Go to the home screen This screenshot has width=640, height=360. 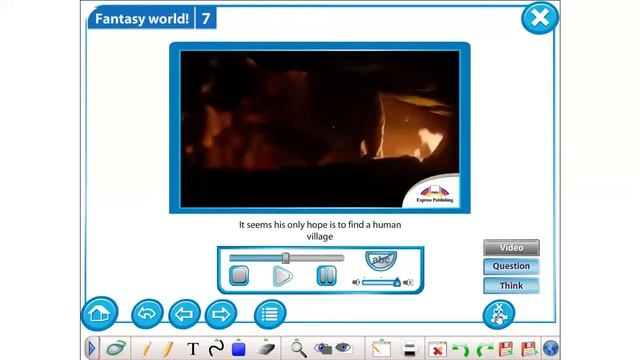click(x=100, y=313)
